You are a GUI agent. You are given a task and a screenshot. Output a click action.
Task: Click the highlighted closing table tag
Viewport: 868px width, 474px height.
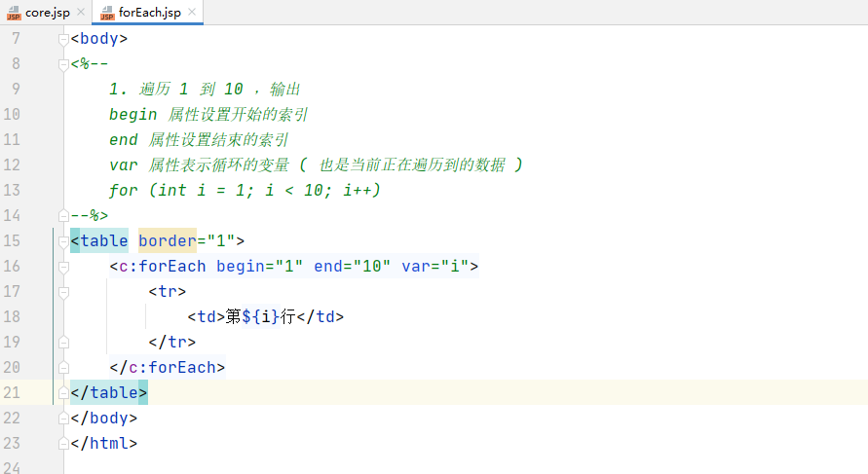click(109, 392)
